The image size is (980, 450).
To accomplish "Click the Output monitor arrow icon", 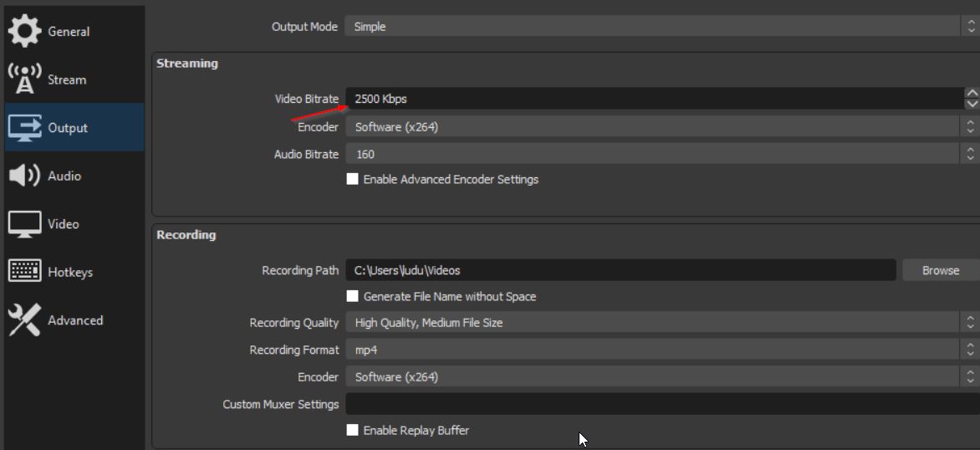I will [x=24, y=127].
